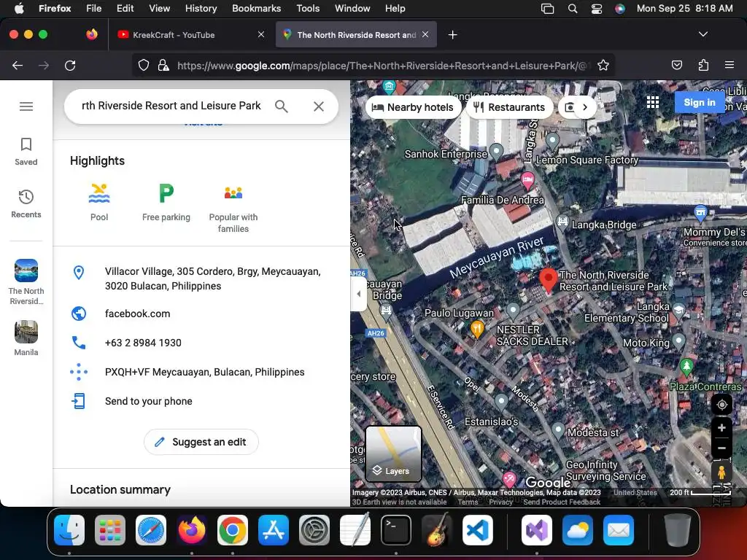The width and height of the screenshot is (747, 560).
Task: Open Spotlight search in the menu bar
Action: pyautogui.click(x=573, y=8)
